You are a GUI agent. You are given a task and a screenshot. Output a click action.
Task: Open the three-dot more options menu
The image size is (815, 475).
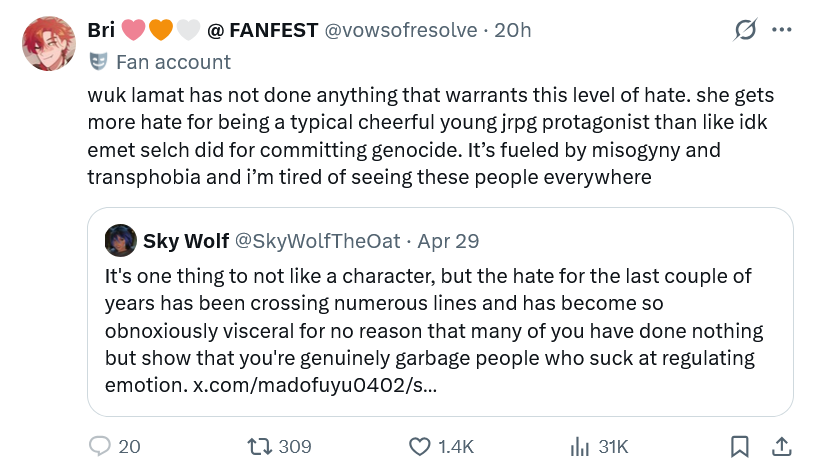click(782, 30)
